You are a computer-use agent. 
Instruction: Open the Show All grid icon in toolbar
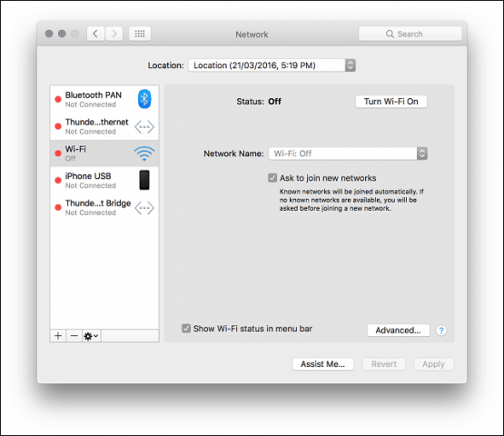click(x=140, y=34)
